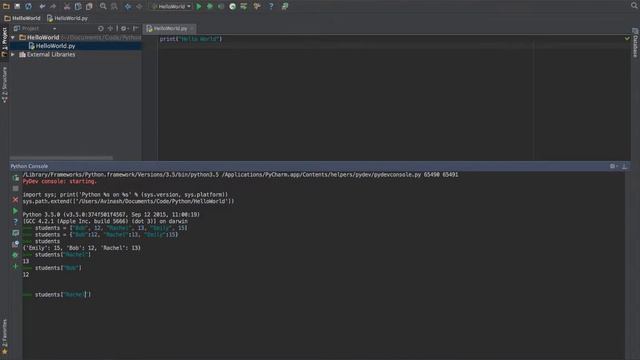Click the Project Structure icon in toolbar
This screenshot has width=640, height=360.
pos(257,6)
